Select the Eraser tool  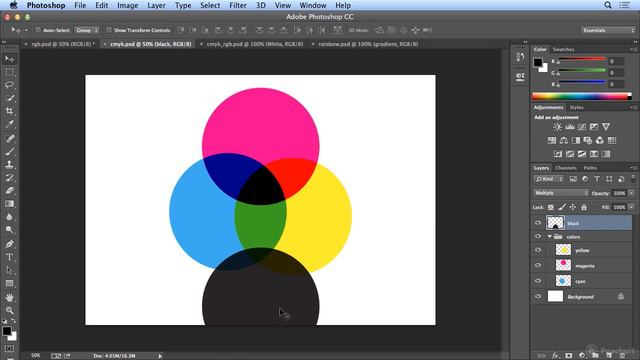tap(9, 191)
